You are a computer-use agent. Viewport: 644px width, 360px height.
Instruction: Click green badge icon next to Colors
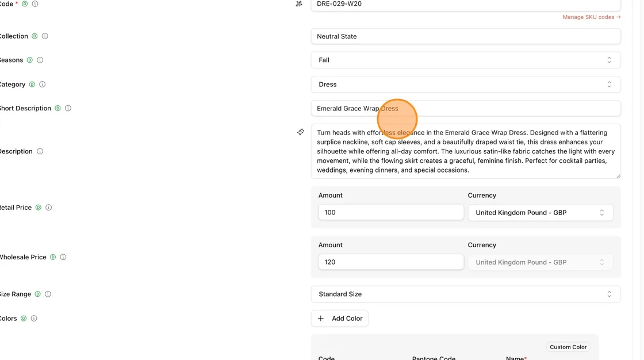coord(24,318)
